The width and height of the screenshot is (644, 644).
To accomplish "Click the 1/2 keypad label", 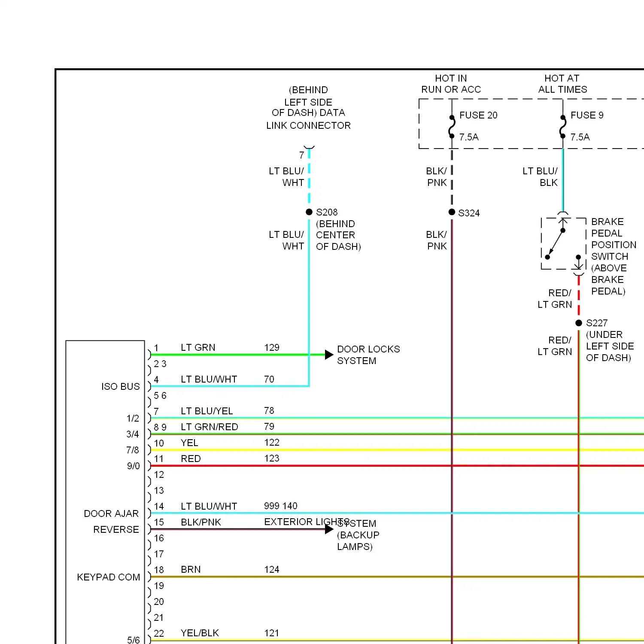I will coord(133,418).
